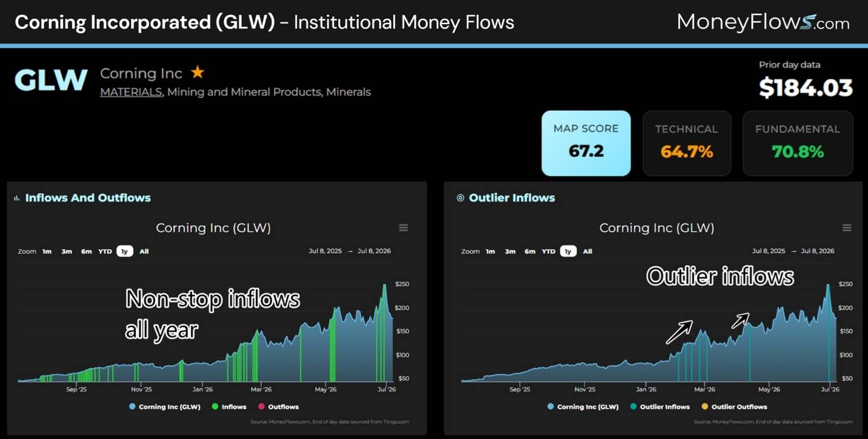Select All zoom on the Outlier Inflows chart
The width and height of the screenshot is (868, 439).
click(587, 251)
